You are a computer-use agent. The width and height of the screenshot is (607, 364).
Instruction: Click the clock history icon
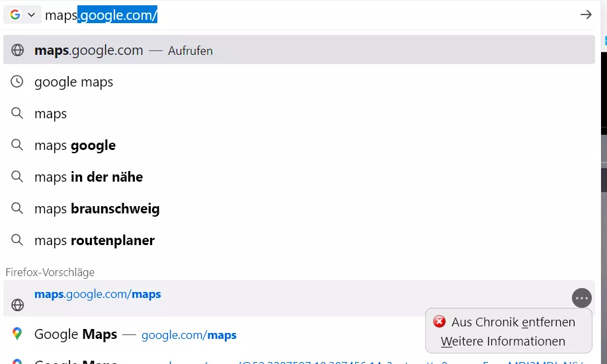pos(18,82)
